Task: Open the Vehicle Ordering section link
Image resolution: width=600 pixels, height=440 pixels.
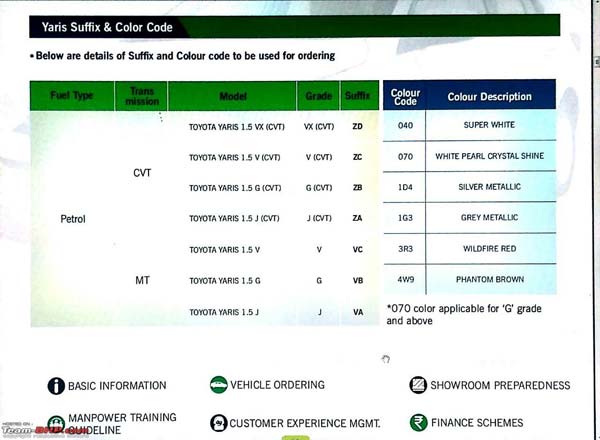Action: coord(277,385)
